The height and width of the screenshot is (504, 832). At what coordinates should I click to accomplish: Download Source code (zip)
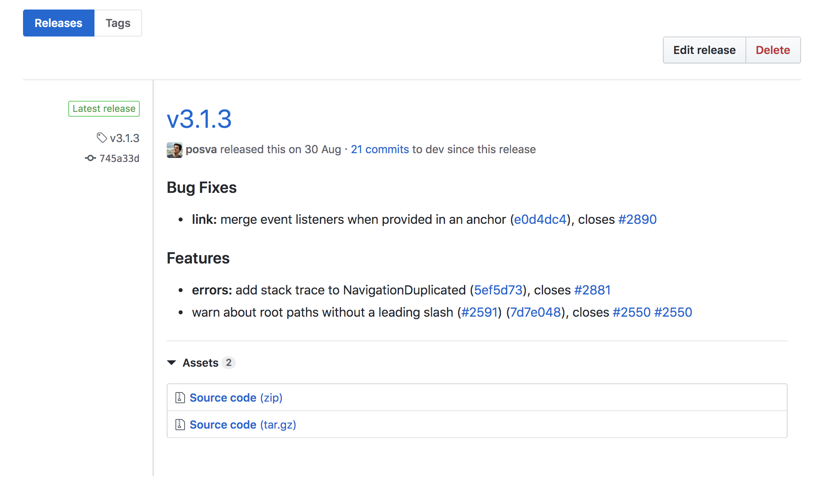click(236, 397)
